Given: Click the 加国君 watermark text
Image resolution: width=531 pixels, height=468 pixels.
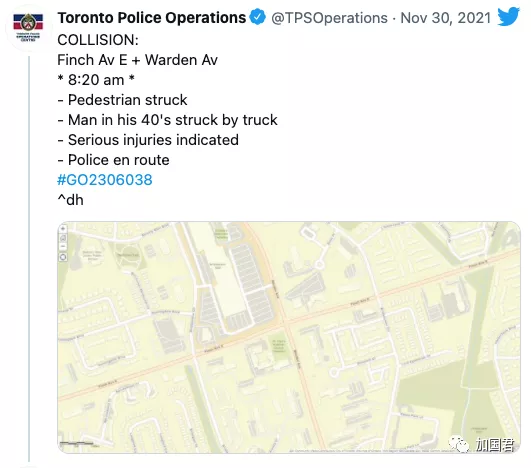Looking at the screenshot, I should 495,445.
